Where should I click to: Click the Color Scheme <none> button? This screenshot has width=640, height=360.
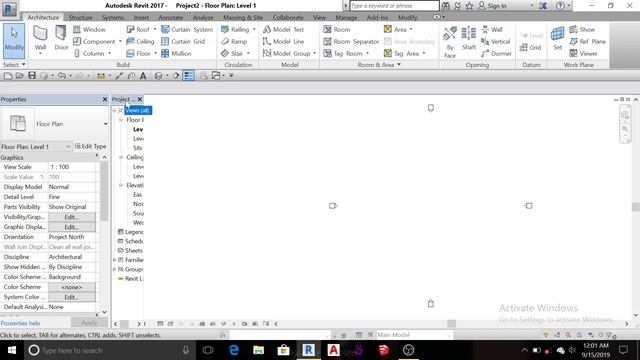[x=71, y=287]
